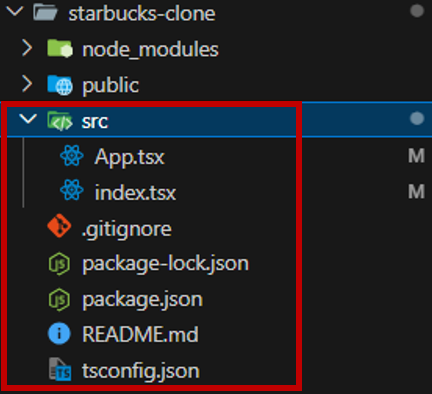
Task: Open the package.json file
Action: [143, 300]
